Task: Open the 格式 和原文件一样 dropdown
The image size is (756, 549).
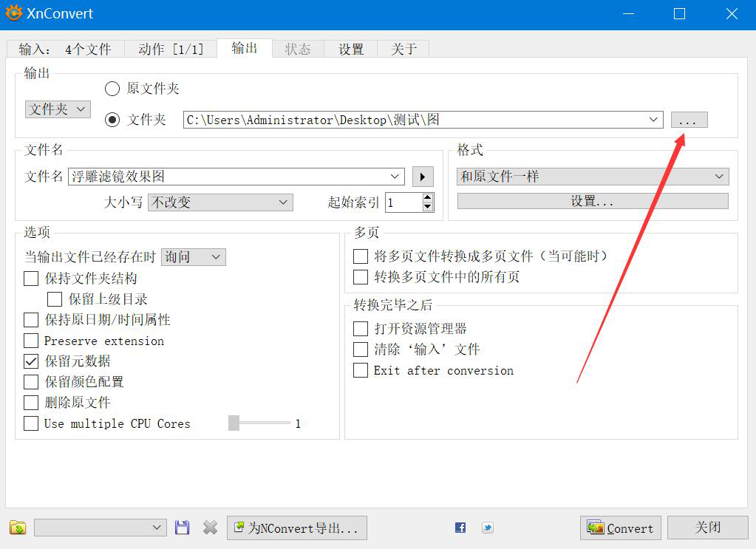Action: (x=593, y=177)
